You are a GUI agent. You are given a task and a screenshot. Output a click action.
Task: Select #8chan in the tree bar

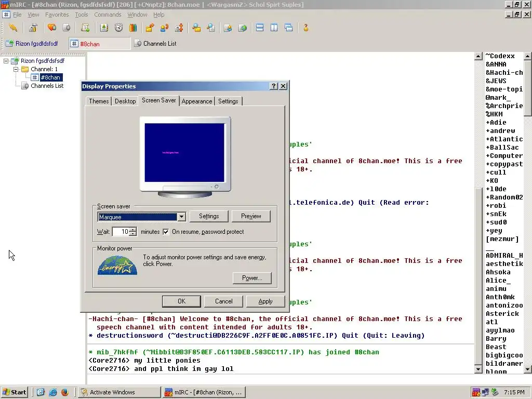pos(50,77)
